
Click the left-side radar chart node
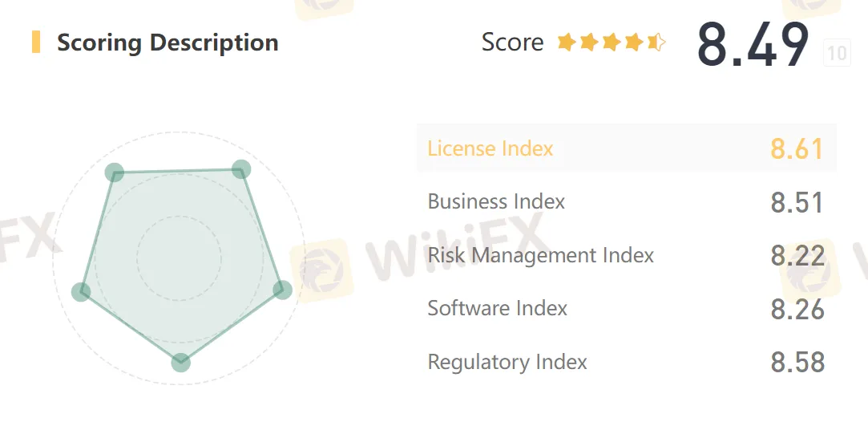pyautogui.click(x=82, y=291)
